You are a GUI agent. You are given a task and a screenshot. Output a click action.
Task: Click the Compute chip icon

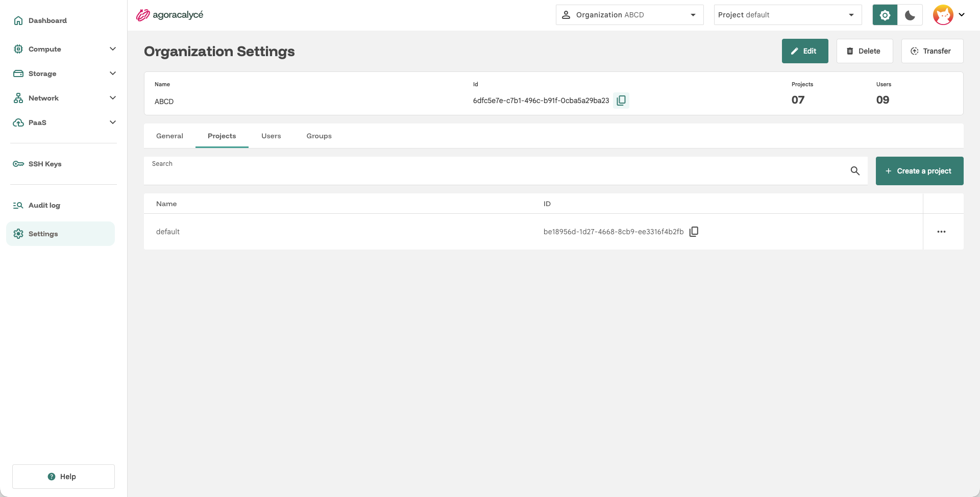pos(18,49)
